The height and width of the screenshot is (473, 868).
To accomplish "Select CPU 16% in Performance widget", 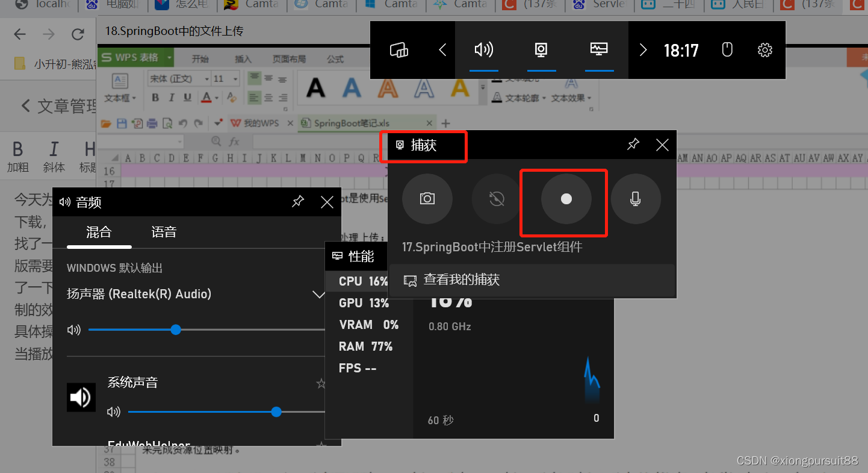I will point(364,281).
